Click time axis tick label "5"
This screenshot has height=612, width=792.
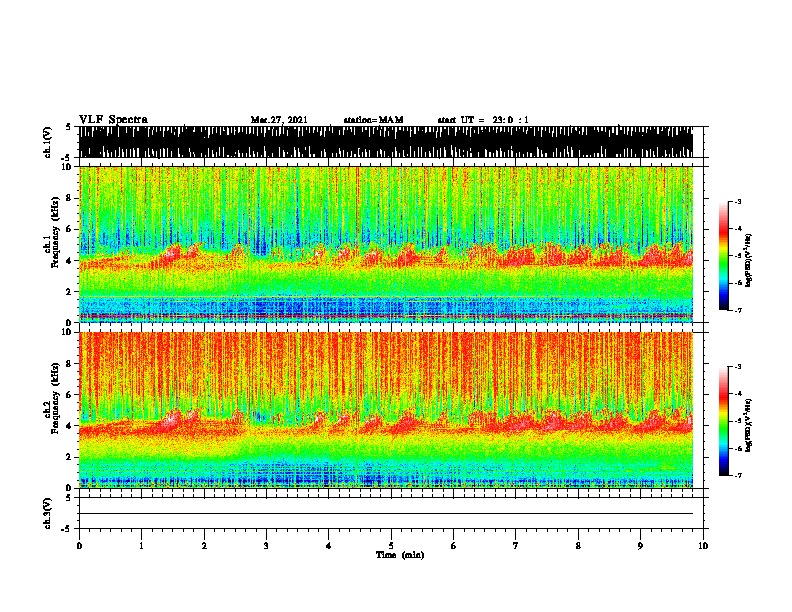click(391, 546)
